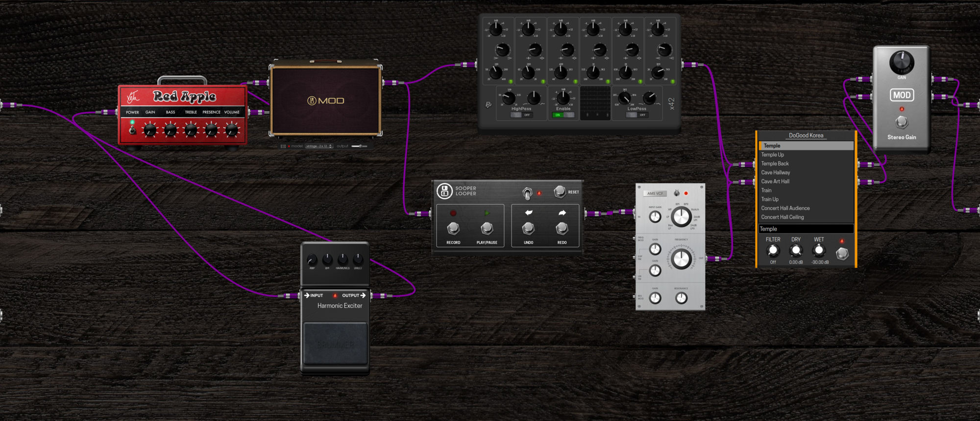Click the x42 HighPass frequency knob

[509, 98]
